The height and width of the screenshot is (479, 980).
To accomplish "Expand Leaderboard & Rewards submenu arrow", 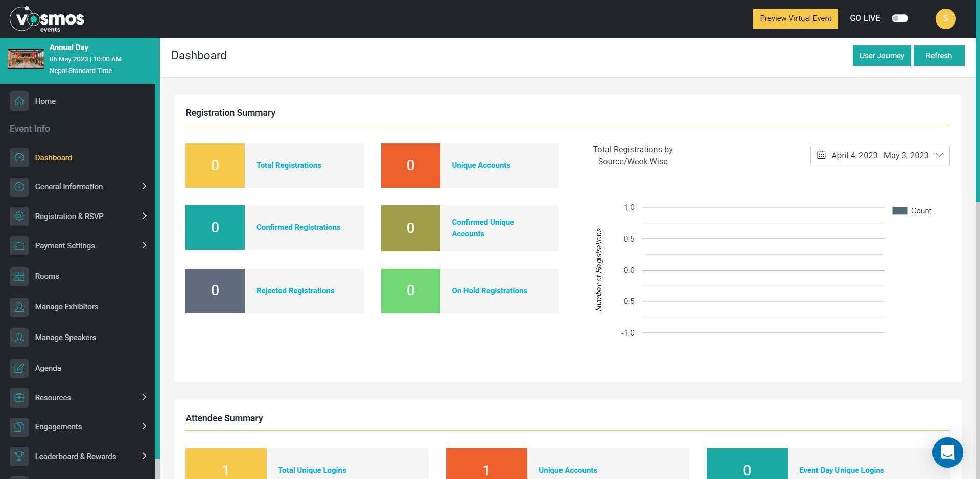I will 144,456.
